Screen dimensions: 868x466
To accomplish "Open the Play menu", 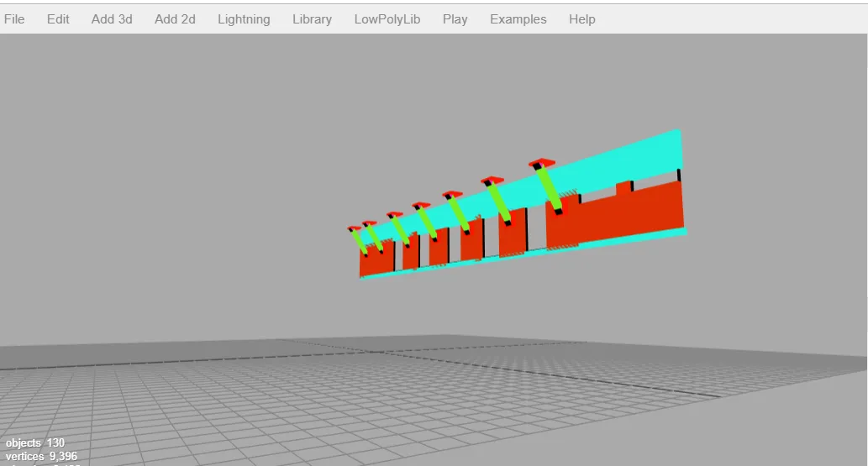I will click(x=455, y=19).
